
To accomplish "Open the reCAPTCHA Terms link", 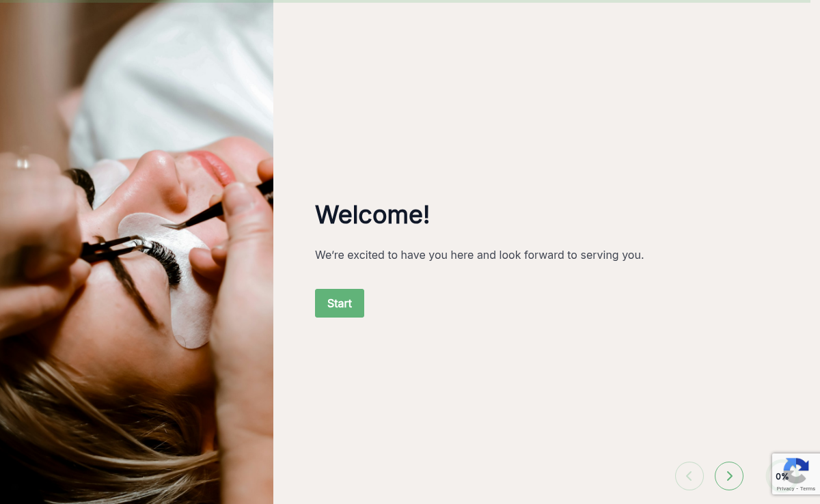I will 808,489.
